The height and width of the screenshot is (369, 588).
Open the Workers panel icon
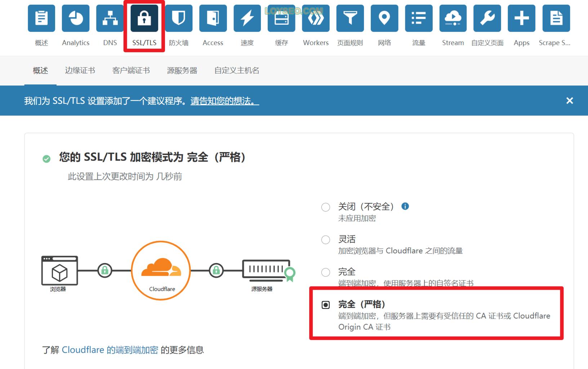coord(315,18)
